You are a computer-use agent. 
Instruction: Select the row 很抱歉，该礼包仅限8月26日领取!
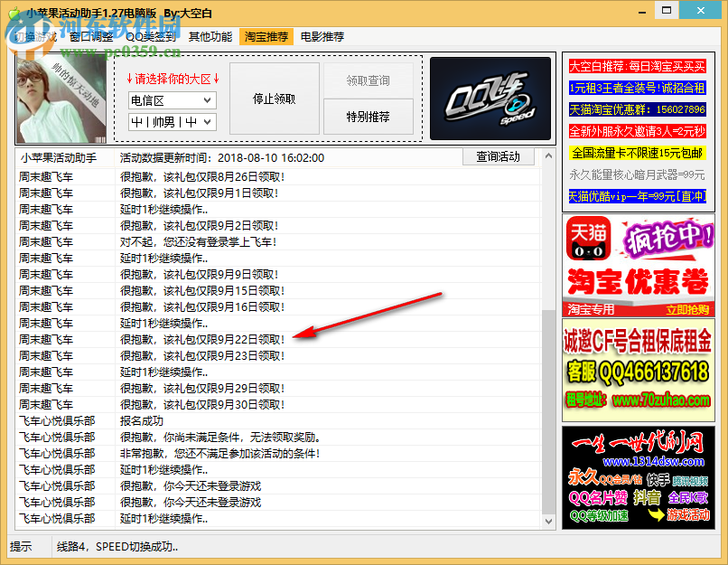(x=277, y=177)
